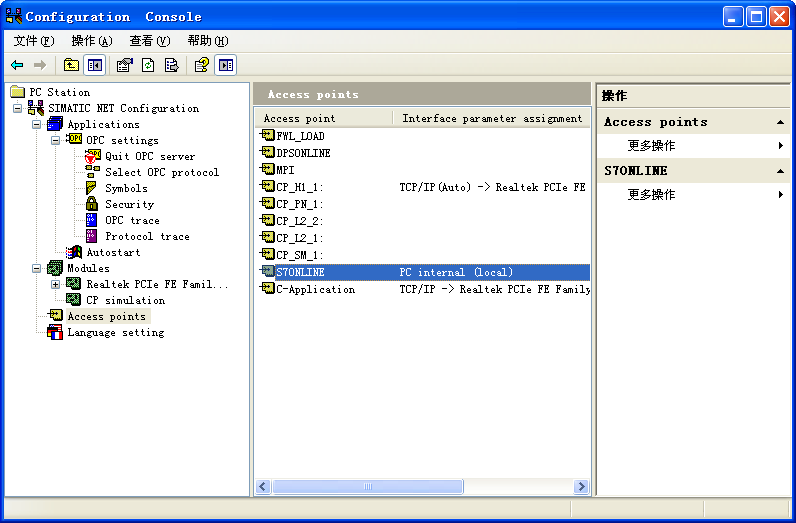
Task: Open 更多操作 submenu under S7ONLINE
Action: (693, 194)
